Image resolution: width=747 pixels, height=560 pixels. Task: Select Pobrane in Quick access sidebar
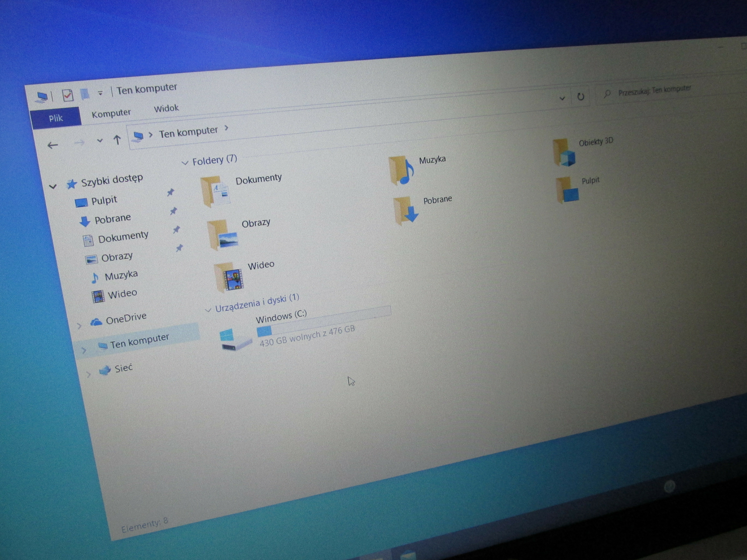point(113,219)
